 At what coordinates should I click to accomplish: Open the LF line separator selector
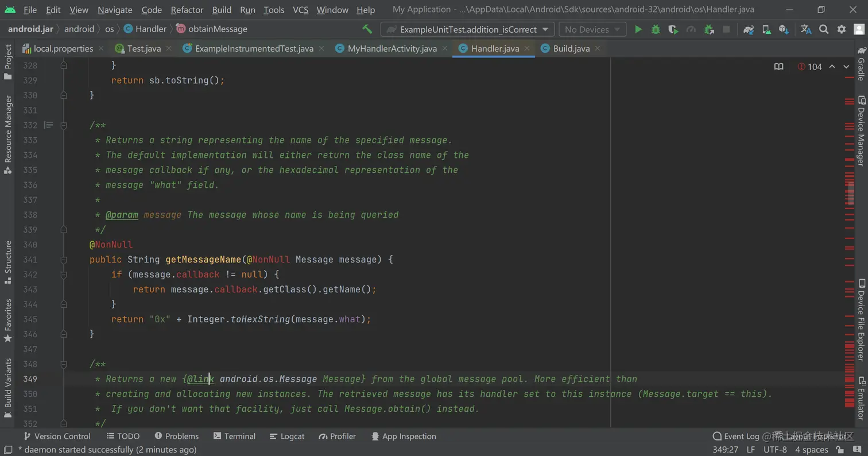pyautogui.click(x=751, y=450)
